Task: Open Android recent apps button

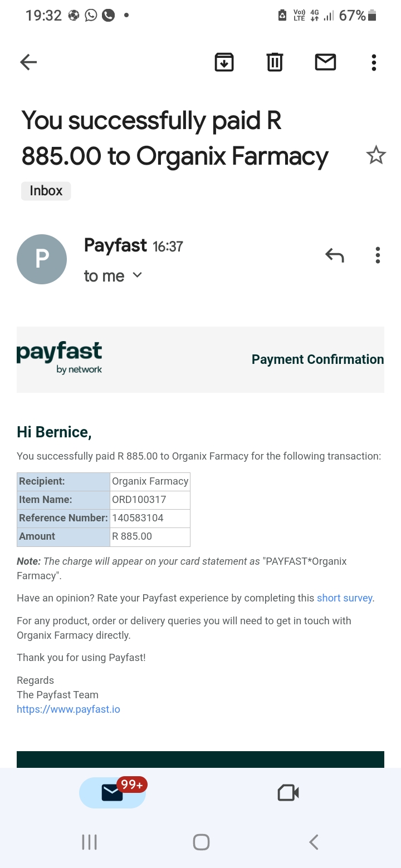Action: click(89, 842)
